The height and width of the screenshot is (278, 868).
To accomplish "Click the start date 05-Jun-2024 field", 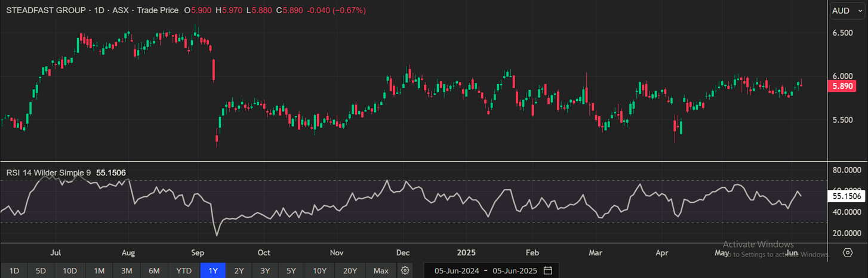I will coord(457,271).
